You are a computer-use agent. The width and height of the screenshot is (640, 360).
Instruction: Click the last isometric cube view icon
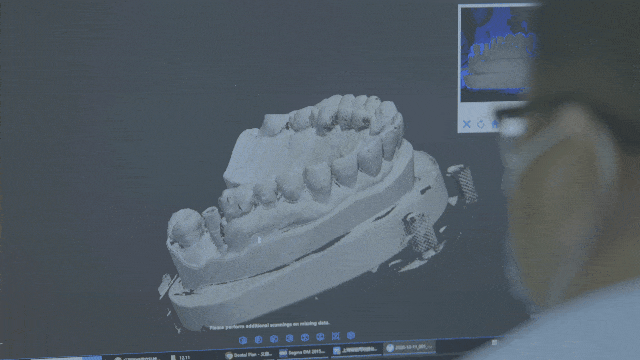coord(351,335)
